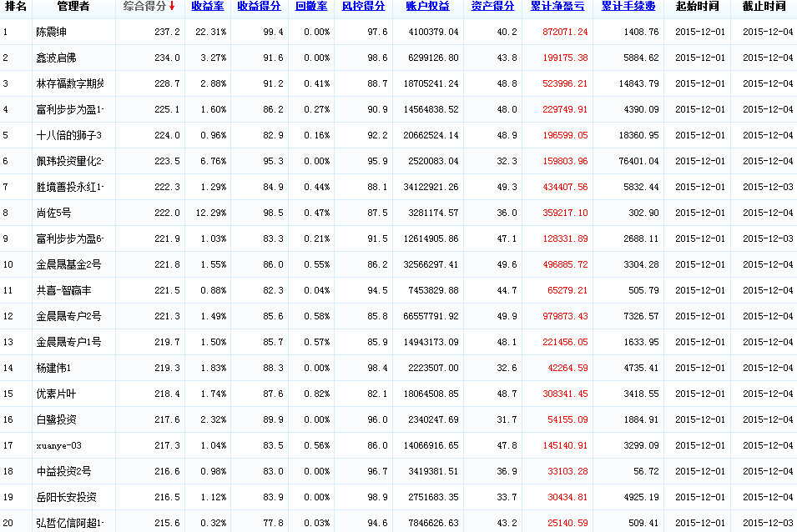Select manager 岳阳长安投资
797x532 pixels.
67,498
